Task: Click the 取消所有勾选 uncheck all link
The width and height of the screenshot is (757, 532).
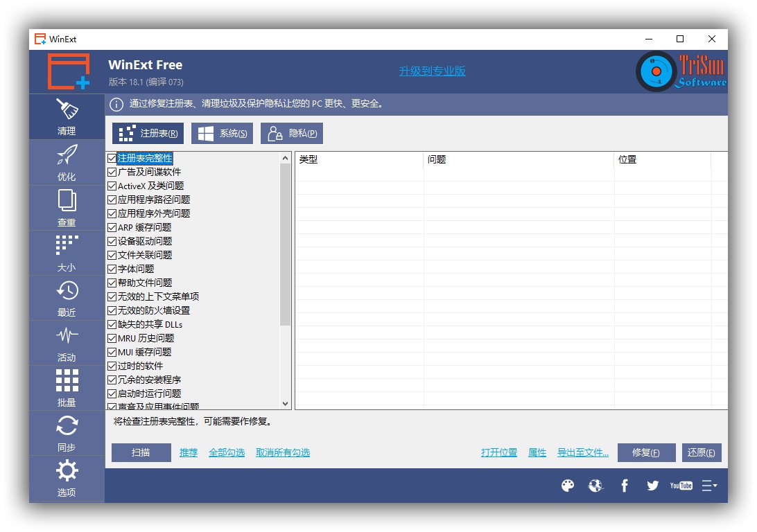Action: pos(283,453)
